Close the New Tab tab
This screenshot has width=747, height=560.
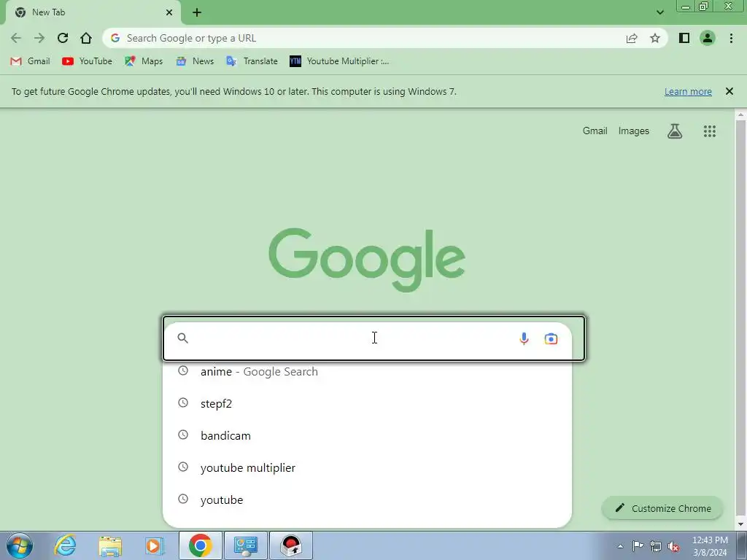pos(169,12)
